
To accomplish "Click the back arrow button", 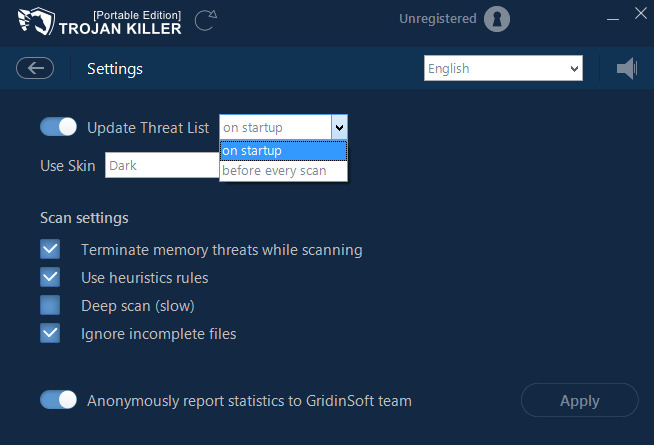I will 35,68.
